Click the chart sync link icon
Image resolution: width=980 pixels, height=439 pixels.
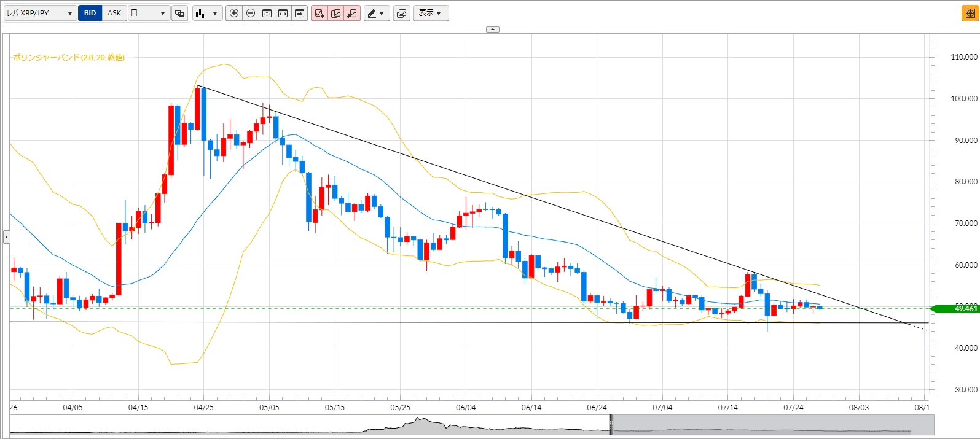179,13
